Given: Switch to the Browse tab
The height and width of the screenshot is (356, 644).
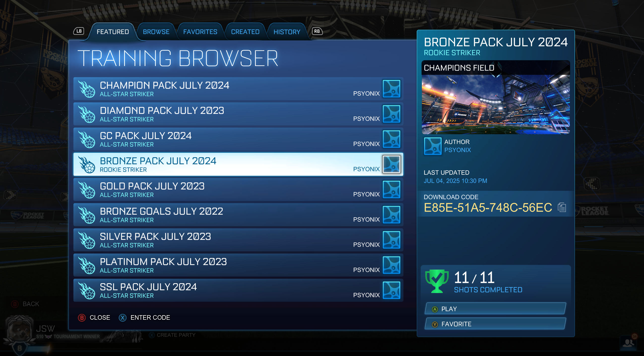Looking at the screenshot, I should pyautogui.click(x=156, y=31).
